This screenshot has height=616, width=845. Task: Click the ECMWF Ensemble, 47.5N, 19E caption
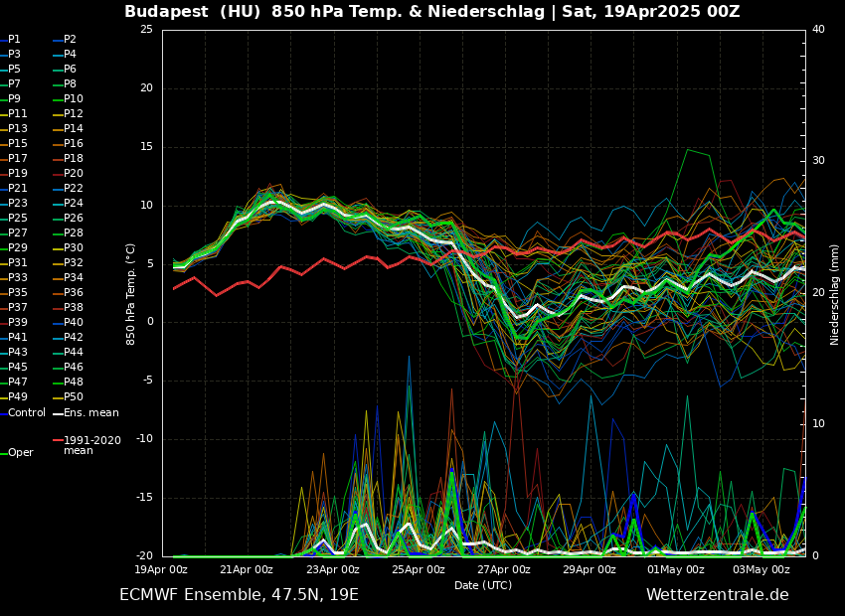tap(239, 595)
